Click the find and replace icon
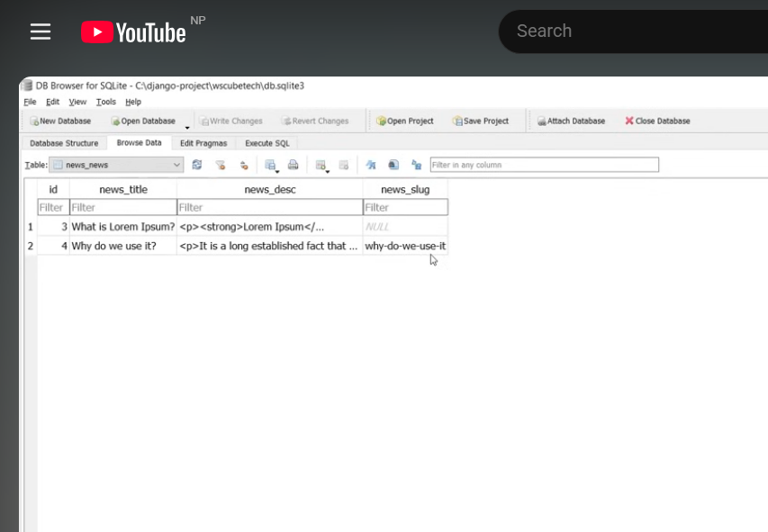The width and height of the screenshot is (768, 532). (x=416, y=165)
